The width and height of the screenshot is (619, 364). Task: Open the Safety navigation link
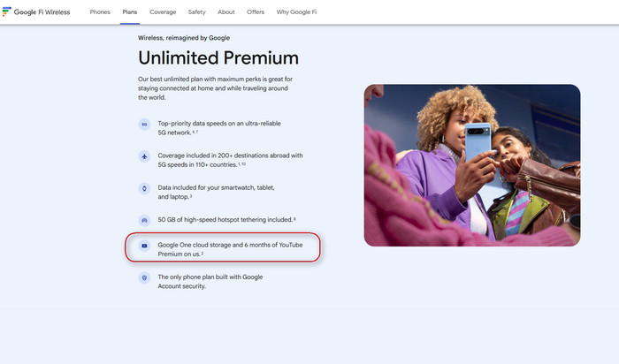pyautogui.click(x=197, y=11)
